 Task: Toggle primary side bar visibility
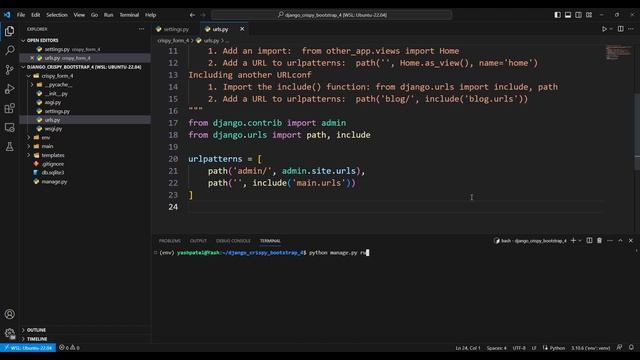point(557,15)
